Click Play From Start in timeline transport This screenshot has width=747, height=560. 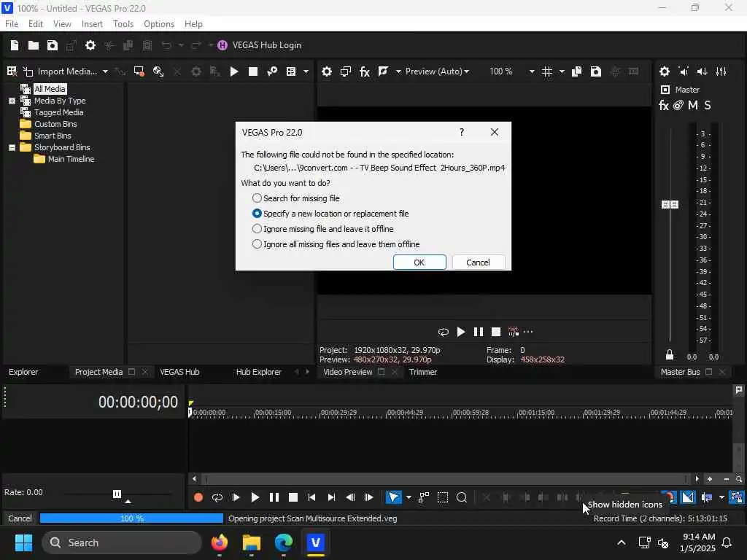tap(236, 497)
